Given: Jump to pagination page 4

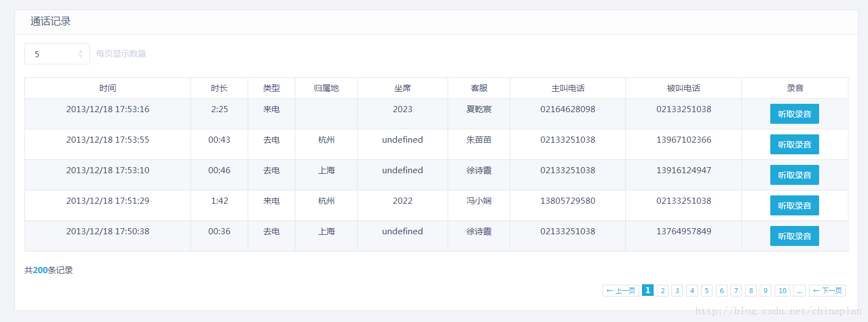Looking at the screenshot, I should pyautogui.click(x=692, y=290).
